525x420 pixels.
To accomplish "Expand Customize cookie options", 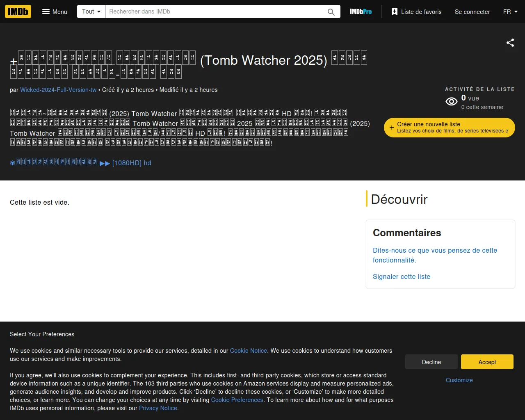I will (x=459, y=380).
